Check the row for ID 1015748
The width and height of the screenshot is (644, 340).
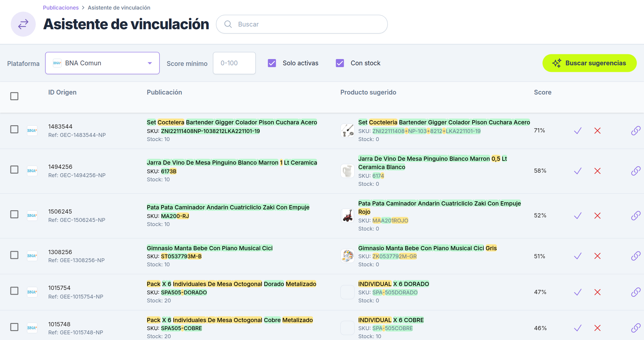pyautogui.click(x=14, y=327)
